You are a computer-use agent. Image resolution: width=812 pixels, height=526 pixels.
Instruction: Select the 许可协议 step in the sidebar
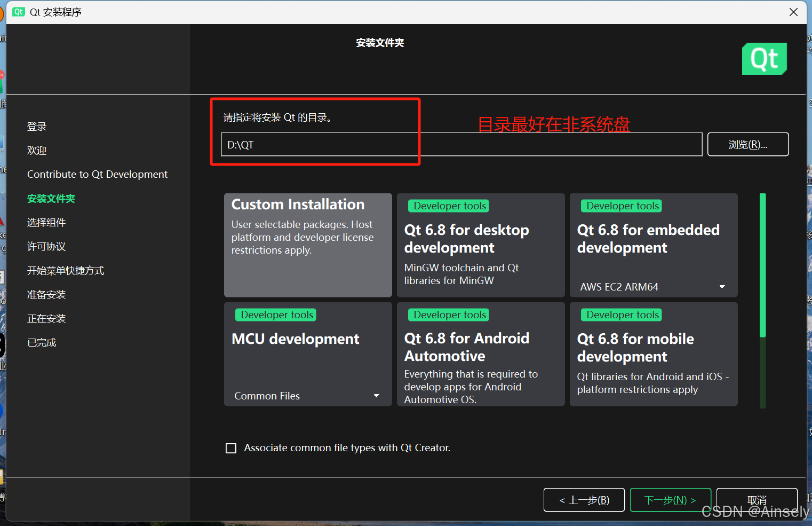pyautogui.click(x=46, y=247)
